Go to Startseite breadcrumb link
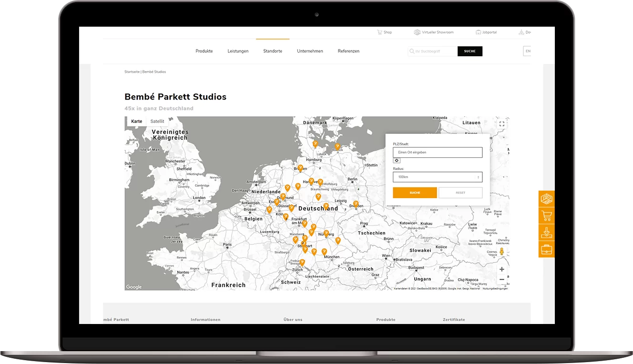Image resolution: width=633 pixels, height=364 pixels. [x=132, y=71]
